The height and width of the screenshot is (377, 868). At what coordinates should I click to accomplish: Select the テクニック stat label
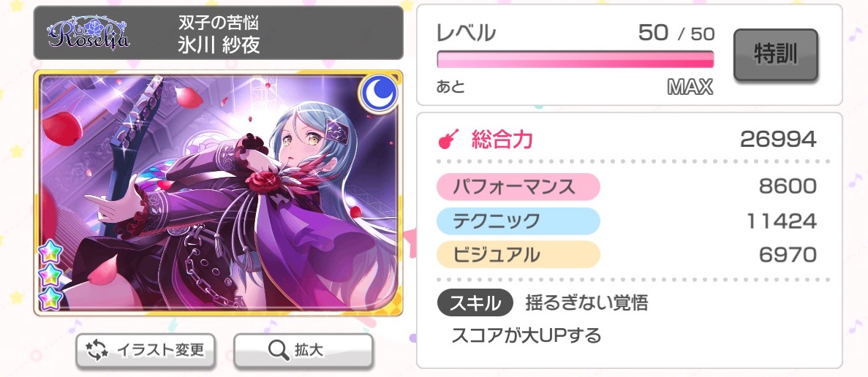coord(518,221)
